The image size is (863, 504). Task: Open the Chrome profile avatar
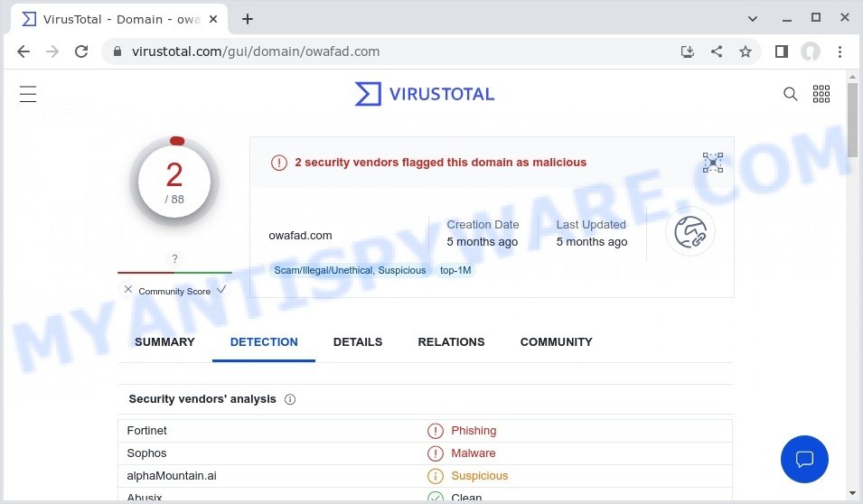coord(811,51)
